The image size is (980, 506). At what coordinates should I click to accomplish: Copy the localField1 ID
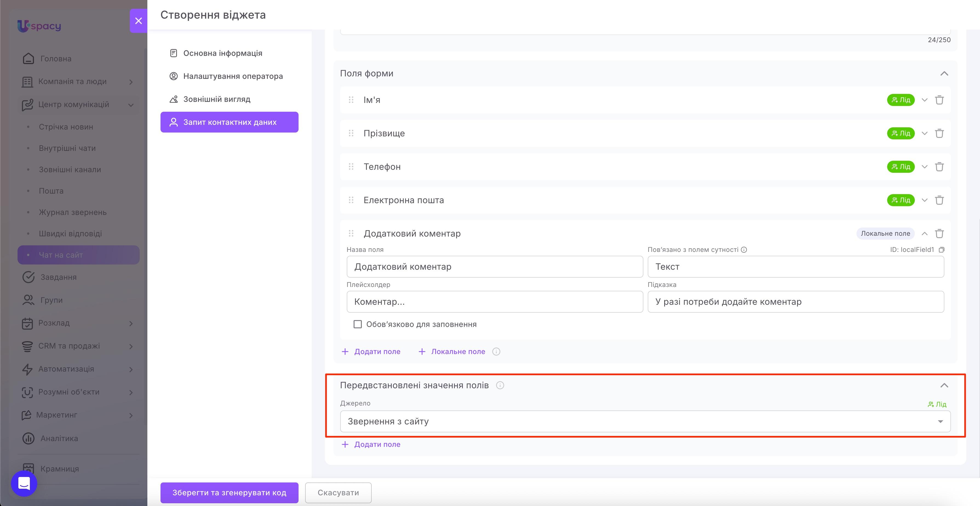click(942, 250)
